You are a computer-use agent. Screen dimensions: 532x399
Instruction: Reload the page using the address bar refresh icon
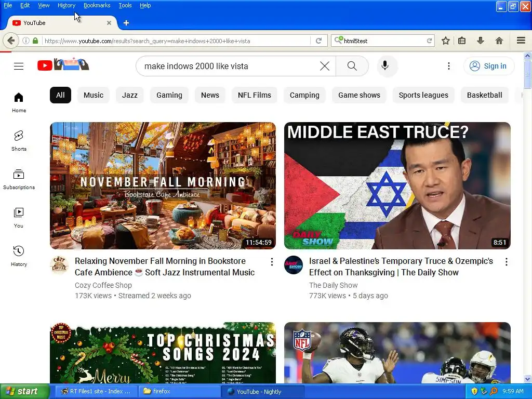318,41
